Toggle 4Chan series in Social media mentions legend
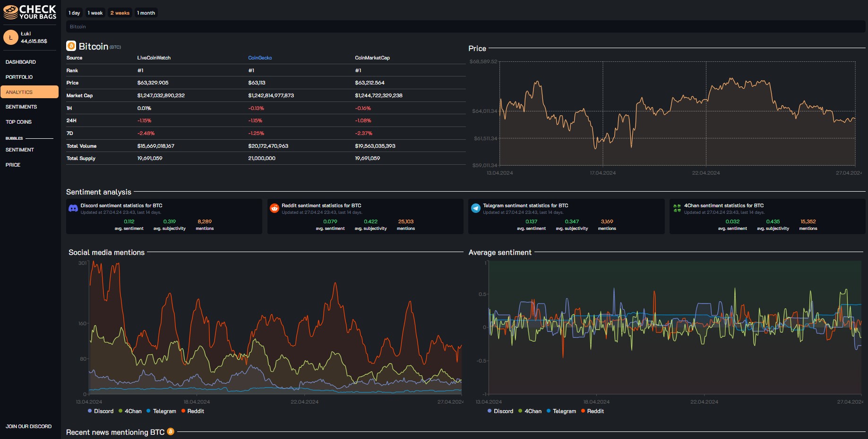Image resolution: width=868 pixels, height=439 pixels. [x=130, y=411]
